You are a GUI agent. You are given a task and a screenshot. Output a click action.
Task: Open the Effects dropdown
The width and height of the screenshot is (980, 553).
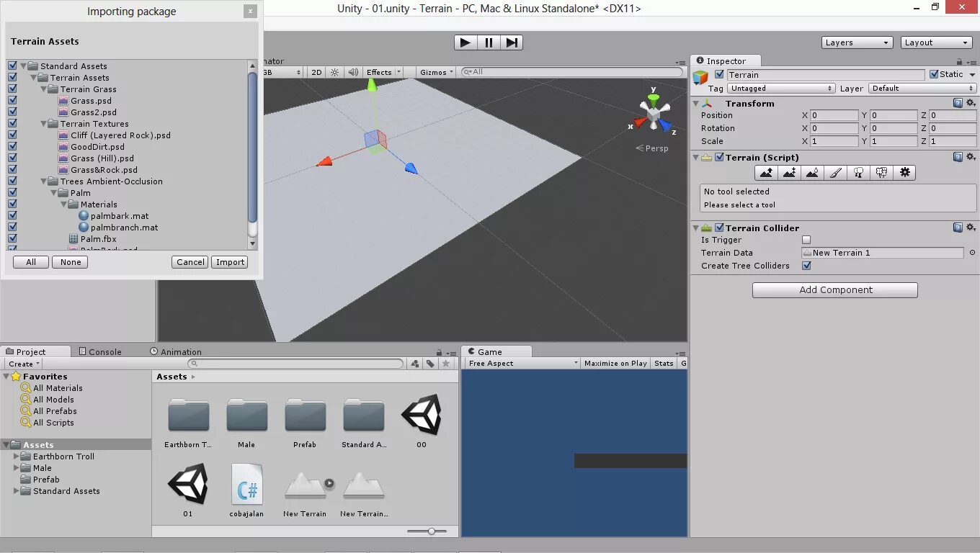383,72
